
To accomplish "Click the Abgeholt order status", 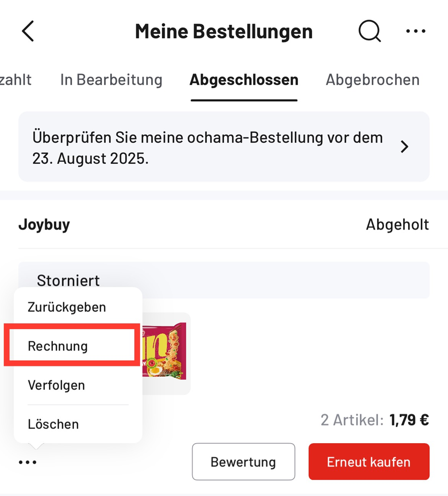I will point(397,224).
